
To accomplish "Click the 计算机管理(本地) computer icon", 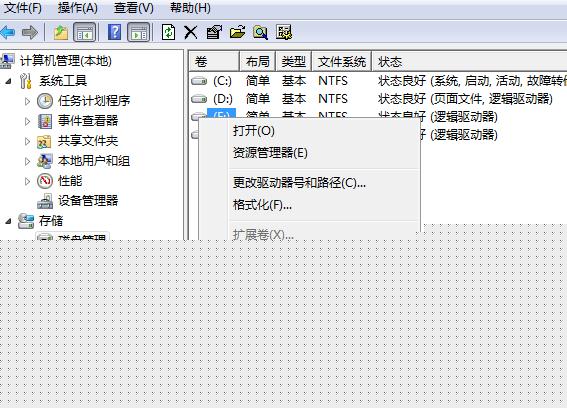I will pyautogui.click(x=8, y=61).
